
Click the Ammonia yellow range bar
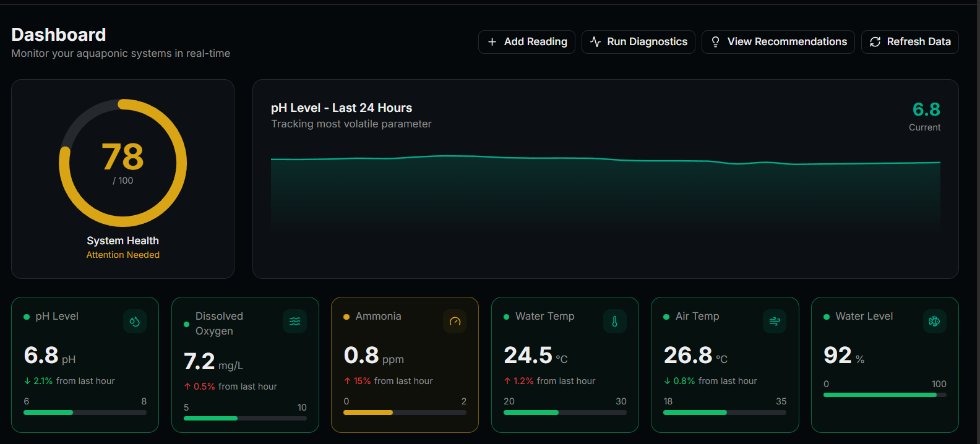click(405, 412)
